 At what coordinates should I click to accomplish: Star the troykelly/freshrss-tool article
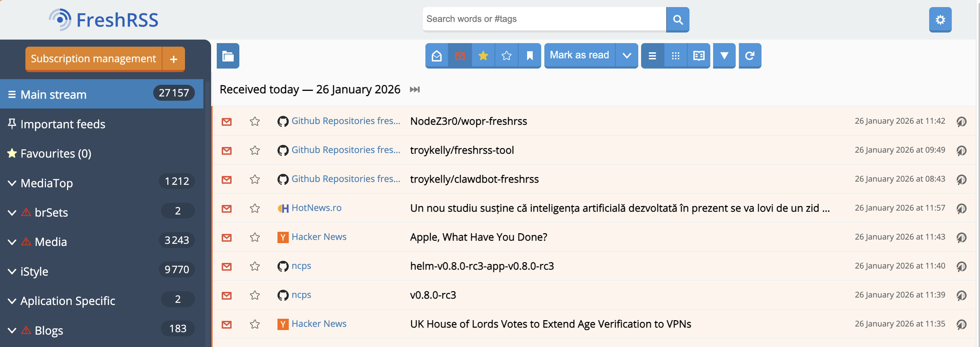pyautogui.click(x=255, y=151)
